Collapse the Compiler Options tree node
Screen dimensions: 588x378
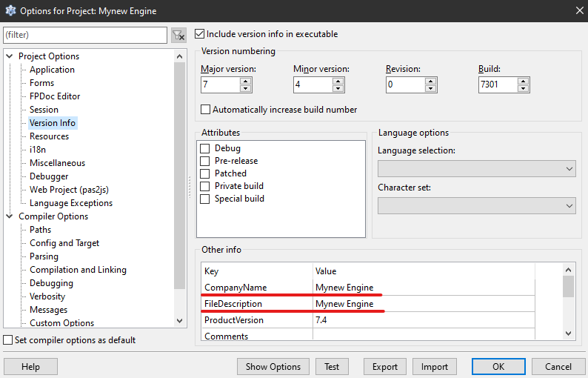coord(10,216)
